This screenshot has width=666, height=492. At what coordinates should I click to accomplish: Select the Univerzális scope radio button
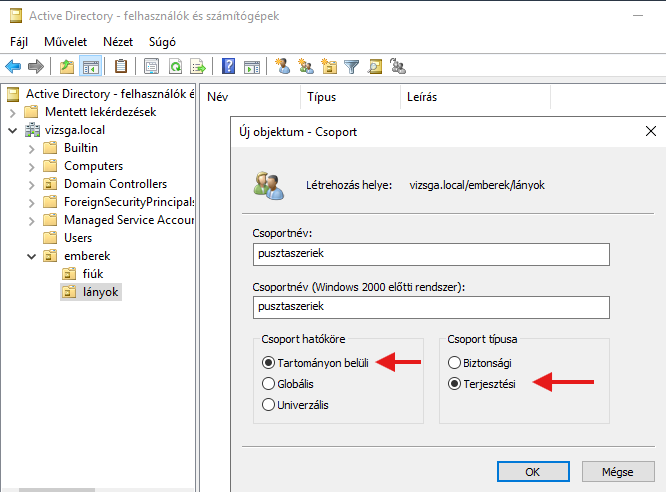pyautogui.click(x=267, y=405)
